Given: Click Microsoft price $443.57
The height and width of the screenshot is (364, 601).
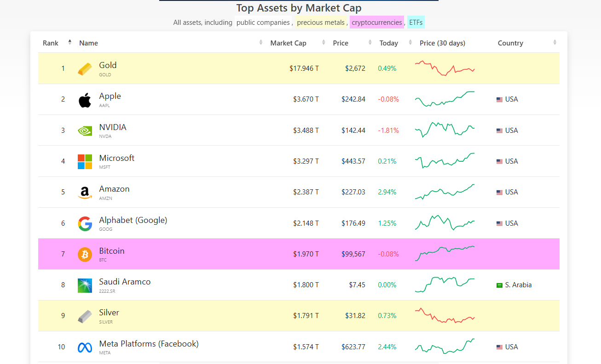Looking at the screenshot, I should click(353, 161).
